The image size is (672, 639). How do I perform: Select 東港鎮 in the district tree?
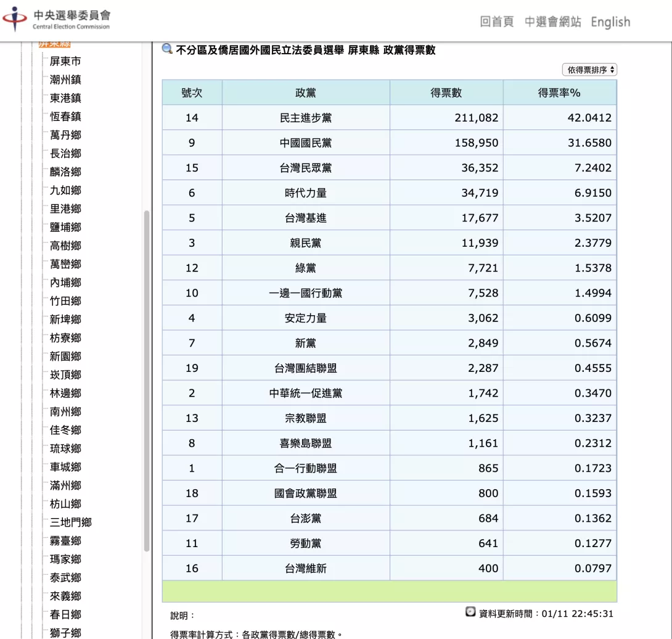(65, 98)
